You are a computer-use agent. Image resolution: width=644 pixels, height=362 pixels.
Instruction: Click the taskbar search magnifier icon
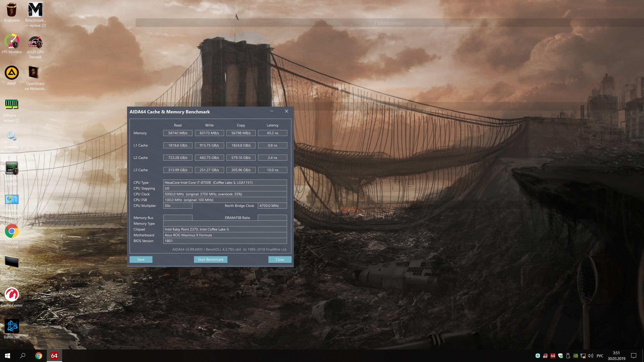(x=23, y=356)
